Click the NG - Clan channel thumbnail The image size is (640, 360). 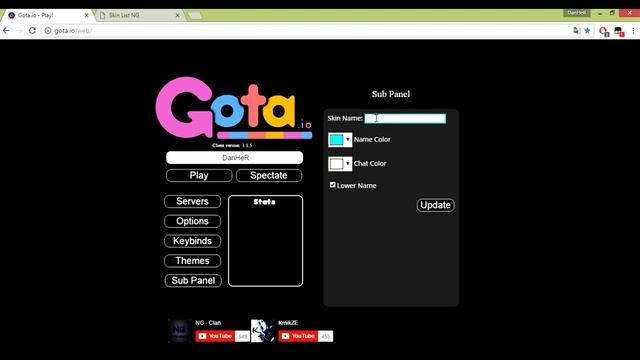click(x=180, y=331)
